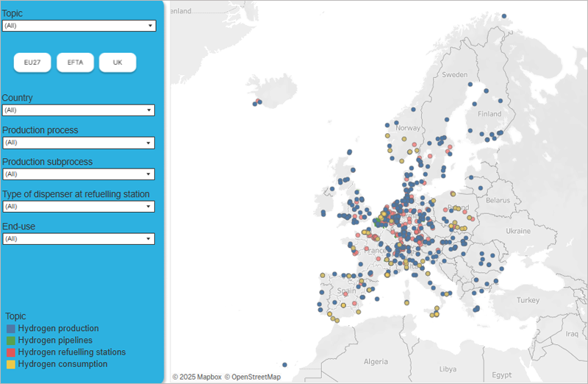Viewport: 588px width, 384px height.
Task: Open the Topic filter dropdown
Action: [79, 26]
